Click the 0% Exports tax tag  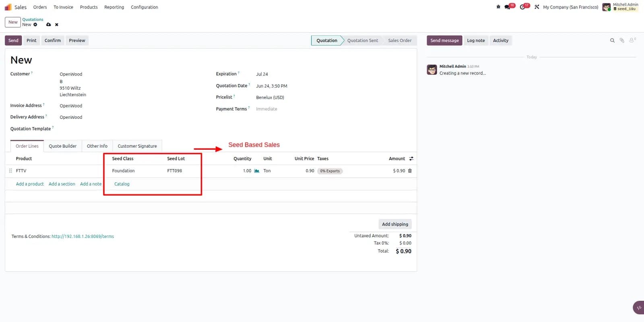pos(330,171)
